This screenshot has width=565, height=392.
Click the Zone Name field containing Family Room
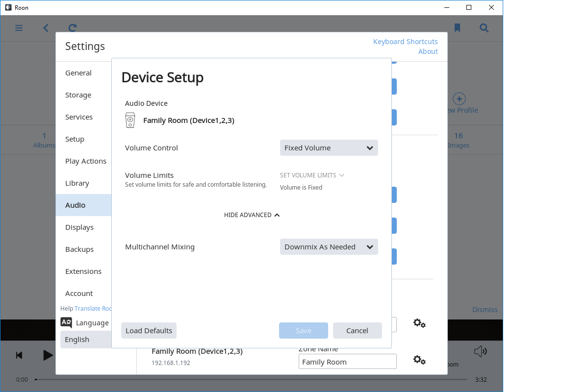pos(348,362)
